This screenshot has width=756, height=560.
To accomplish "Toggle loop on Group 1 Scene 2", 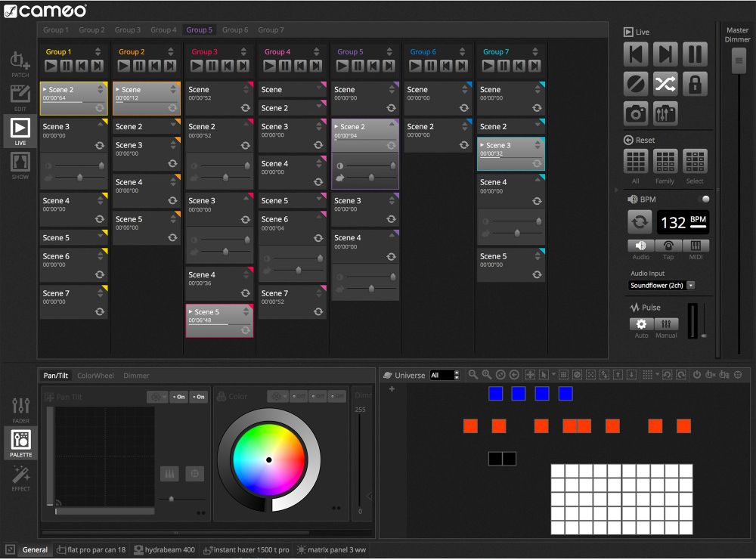I will [100, 108].
